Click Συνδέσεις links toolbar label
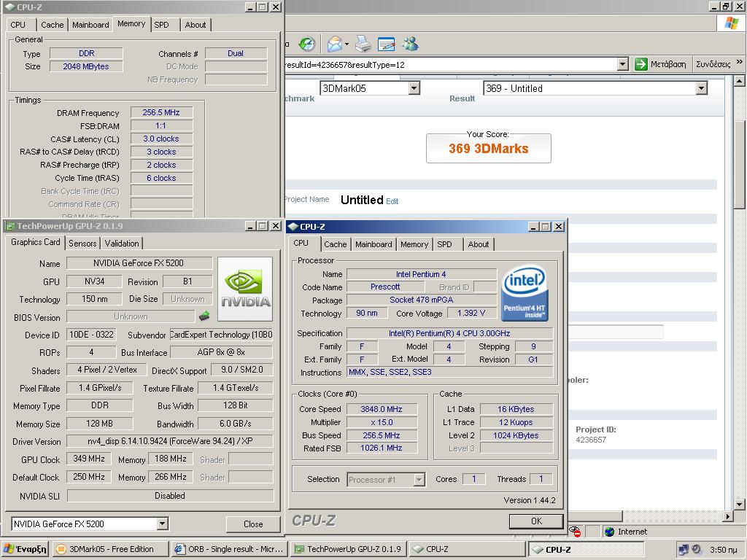 coord(713,64)
